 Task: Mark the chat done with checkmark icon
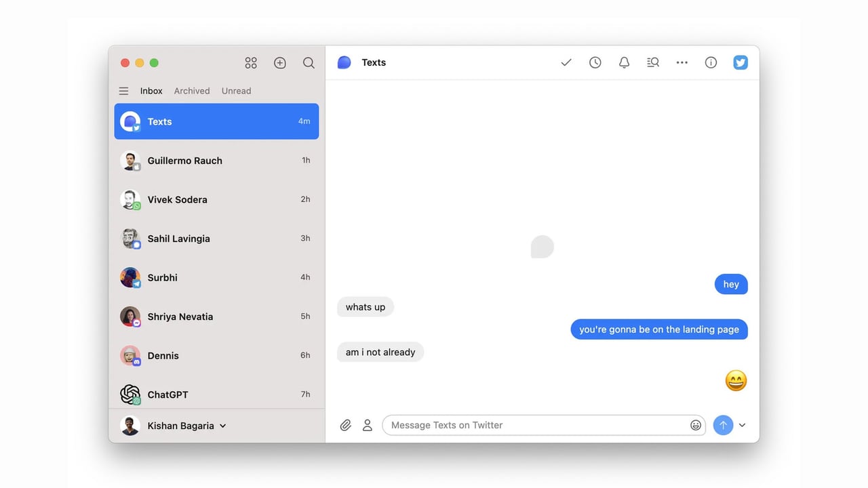point(566,62)
